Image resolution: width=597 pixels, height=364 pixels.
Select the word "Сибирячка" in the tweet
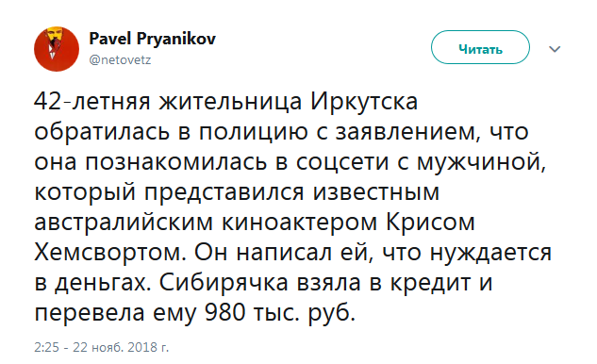point(224,283)
